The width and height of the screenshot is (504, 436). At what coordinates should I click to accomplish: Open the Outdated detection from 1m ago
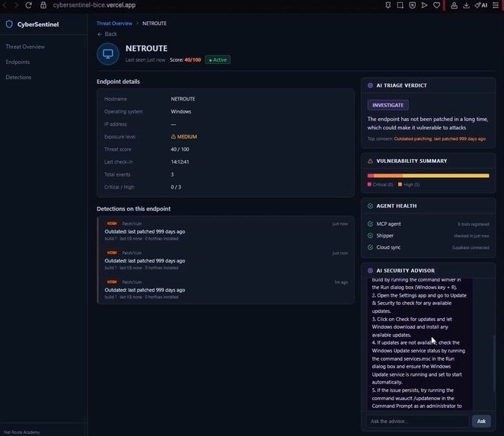226,289
